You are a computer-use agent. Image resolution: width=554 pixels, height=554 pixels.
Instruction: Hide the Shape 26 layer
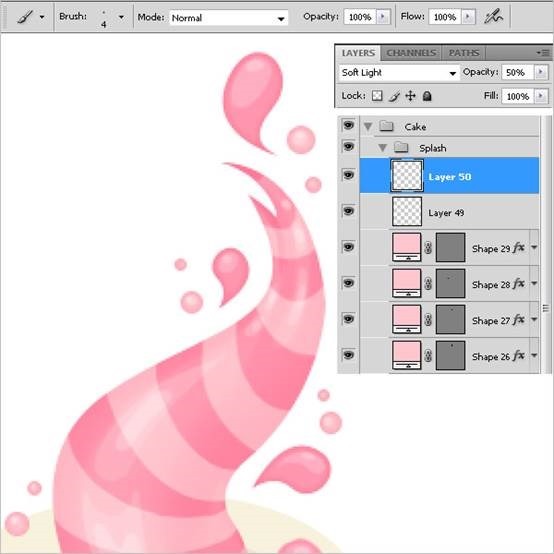pos(348,354)
